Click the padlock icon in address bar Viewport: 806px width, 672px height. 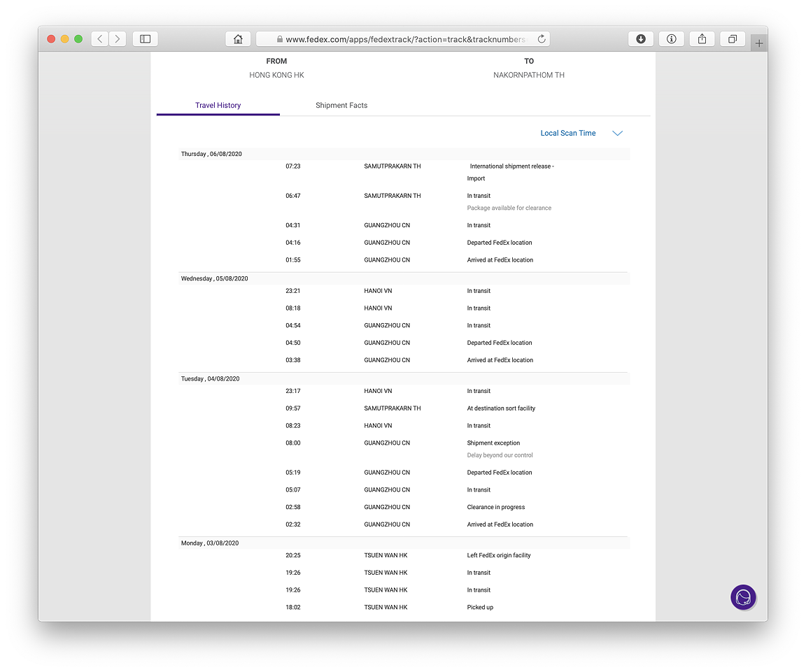click(x=280, y=39)
